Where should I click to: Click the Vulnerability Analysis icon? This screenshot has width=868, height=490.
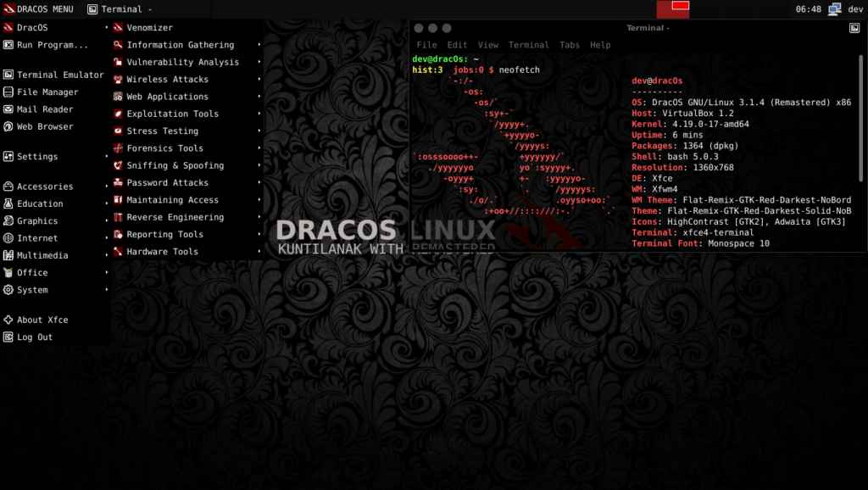pyautogui.click(x=118, y=62)
